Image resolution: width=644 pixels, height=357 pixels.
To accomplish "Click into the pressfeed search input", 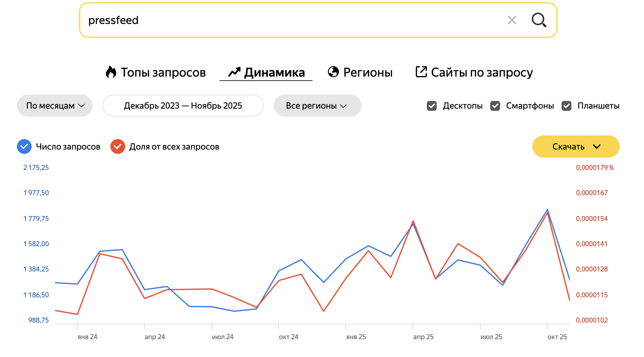I will tap(277, 20).
